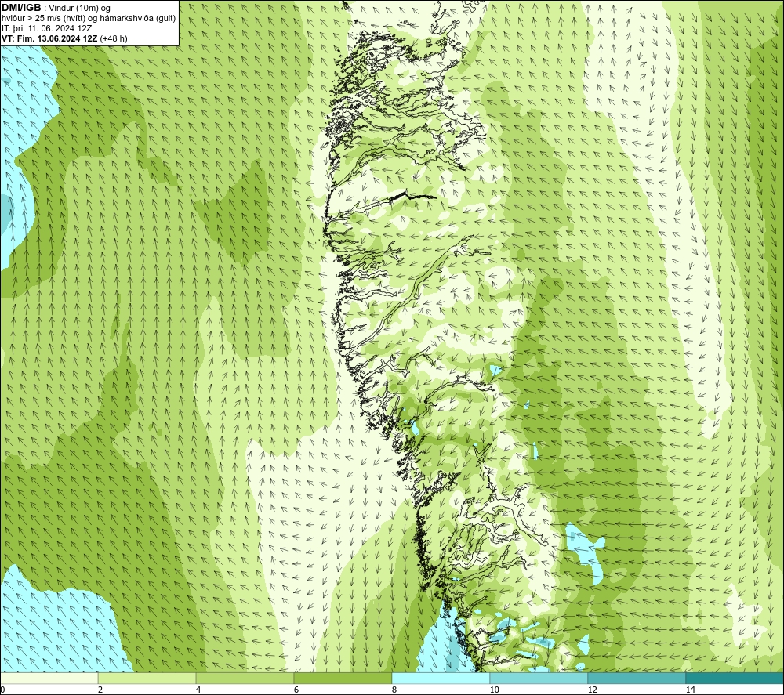Viewport: 784px width, 695px height.
Task: Select the light cyan 8–10 m/s swatch
Action: coord(441,678)
